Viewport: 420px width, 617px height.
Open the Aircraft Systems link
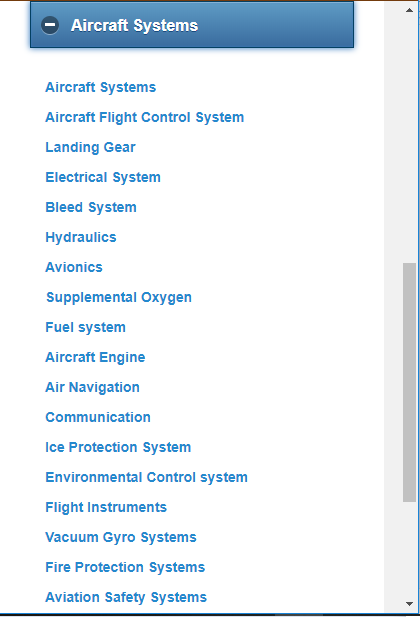101,87
